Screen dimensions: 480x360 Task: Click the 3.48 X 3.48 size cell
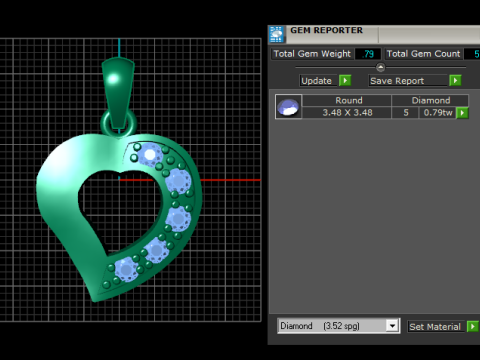click(x=347, y=113)
